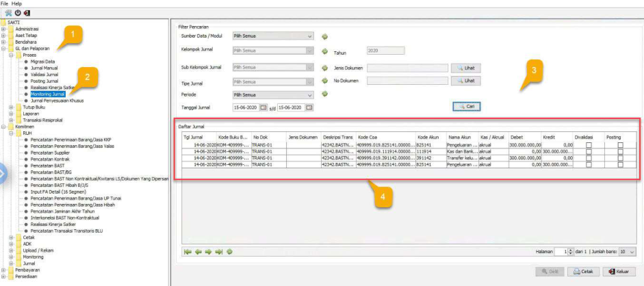Image resolution: width=644 pixels, height=286 pixels.
Task: Click green refresh icon beside Sumber Data dropdown
Action: pyautogui.click(x=325, y=36)
